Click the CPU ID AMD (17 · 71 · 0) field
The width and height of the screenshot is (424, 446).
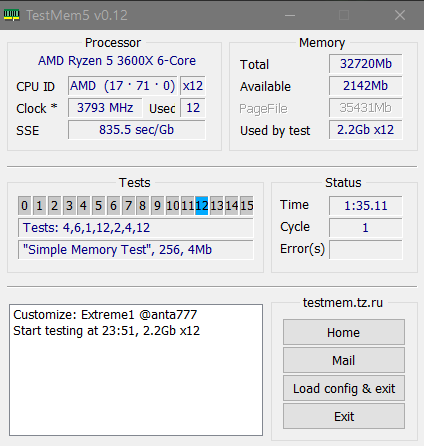(123, 86)
